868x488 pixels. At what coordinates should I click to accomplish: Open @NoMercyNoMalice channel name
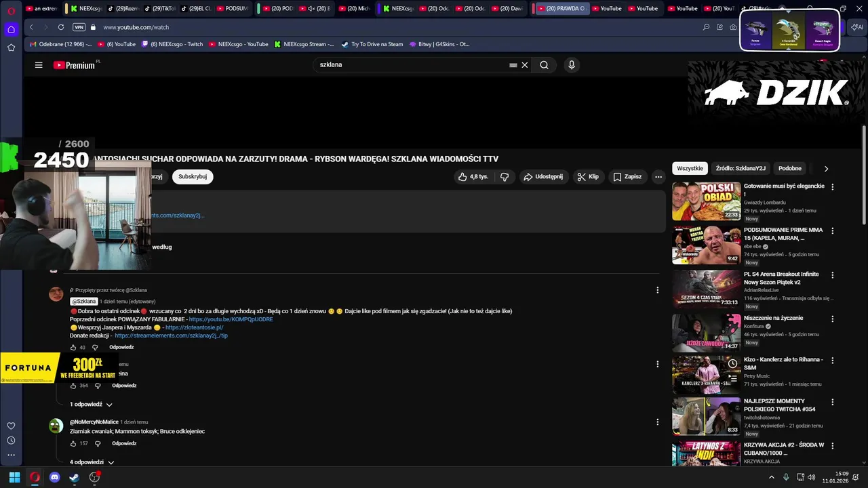point(94,422)
